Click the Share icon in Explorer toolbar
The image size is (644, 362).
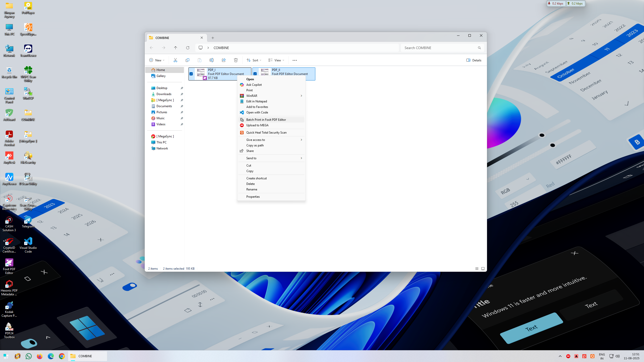(x=223, y=60)
